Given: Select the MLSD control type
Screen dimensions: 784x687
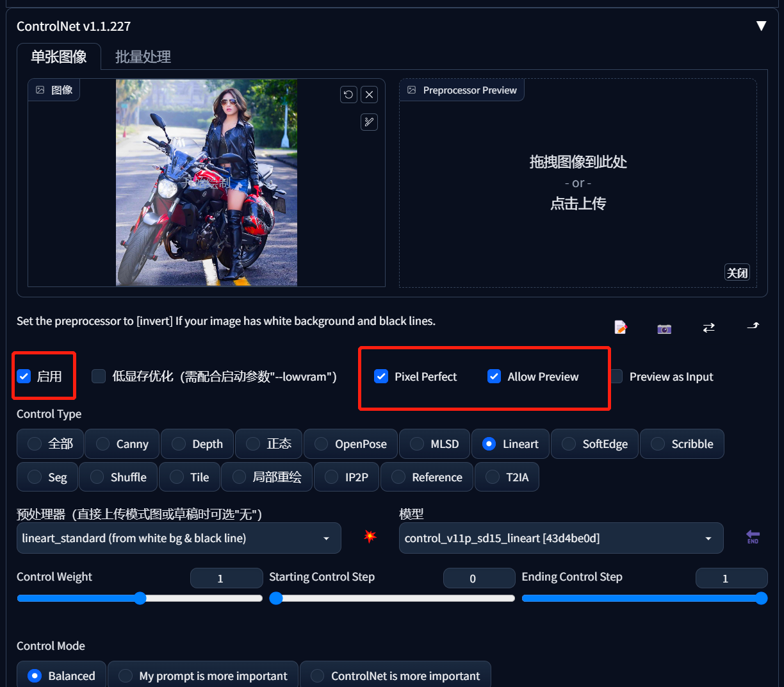Looking at the screenshot, I should (434, 444).
